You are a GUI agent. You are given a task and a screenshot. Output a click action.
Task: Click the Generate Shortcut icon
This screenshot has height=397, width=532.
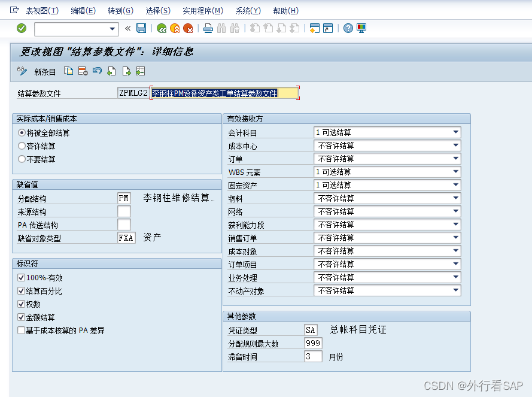tap(328, 28)
